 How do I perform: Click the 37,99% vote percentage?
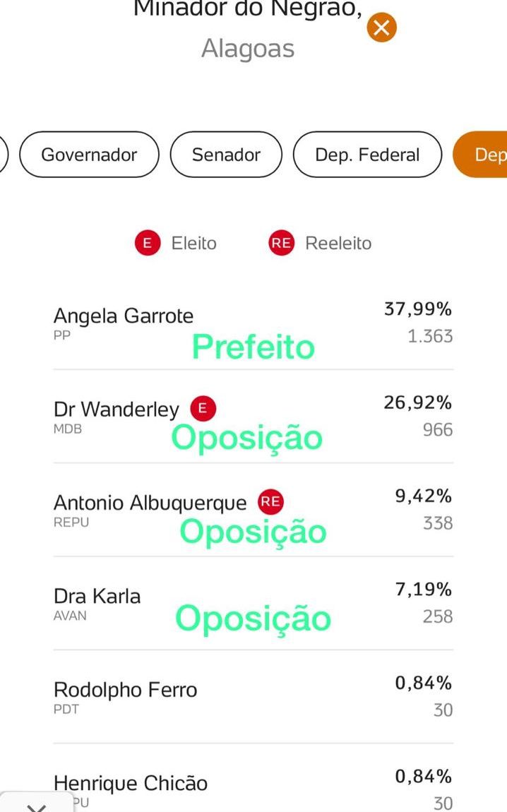[x=418, y=309]
